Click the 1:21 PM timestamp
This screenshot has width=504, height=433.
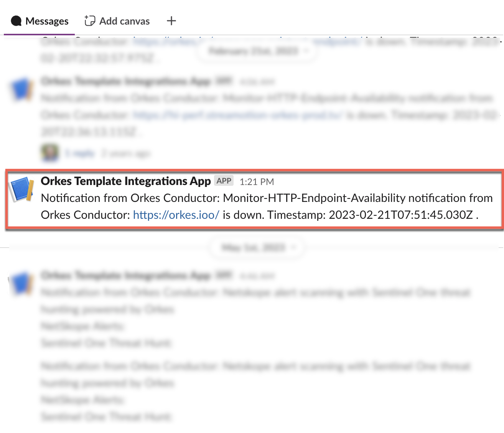256,181
